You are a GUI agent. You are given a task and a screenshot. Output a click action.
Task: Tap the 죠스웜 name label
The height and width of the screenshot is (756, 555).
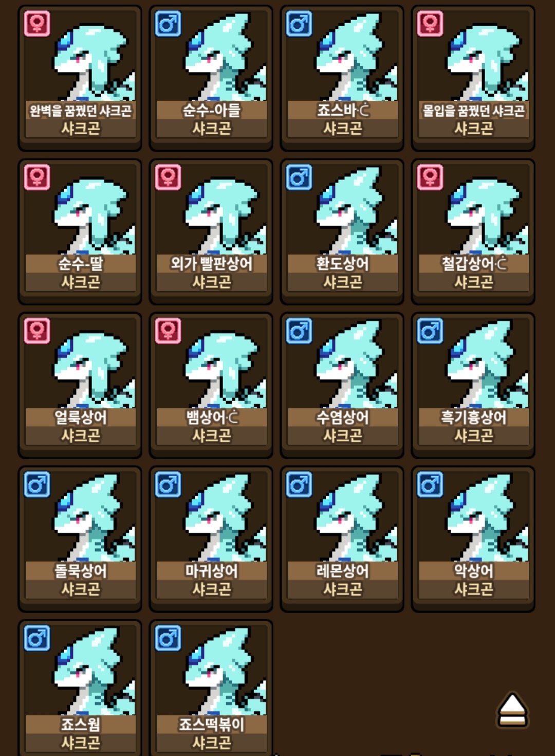tap(81, 724)
